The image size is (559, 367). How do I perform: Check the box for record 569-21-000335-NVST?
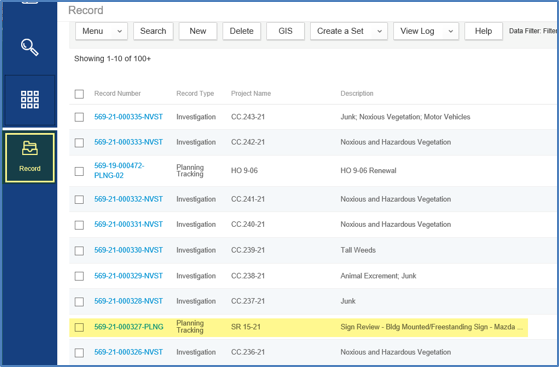(x=79, y=117)
